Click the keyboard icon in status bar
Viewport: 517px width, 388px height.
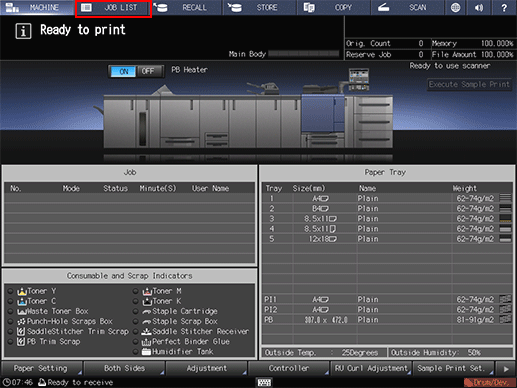point(264,382)
